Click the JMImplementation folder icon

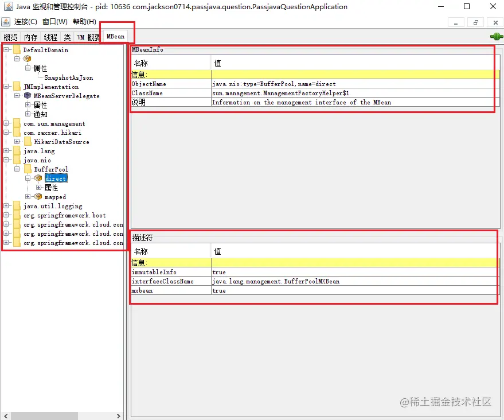pos(17,87)
